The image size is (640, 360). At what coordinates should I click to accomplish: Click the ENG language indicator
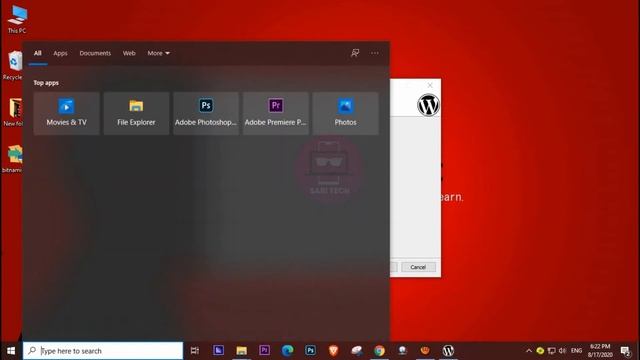click(x=576, y=351)
